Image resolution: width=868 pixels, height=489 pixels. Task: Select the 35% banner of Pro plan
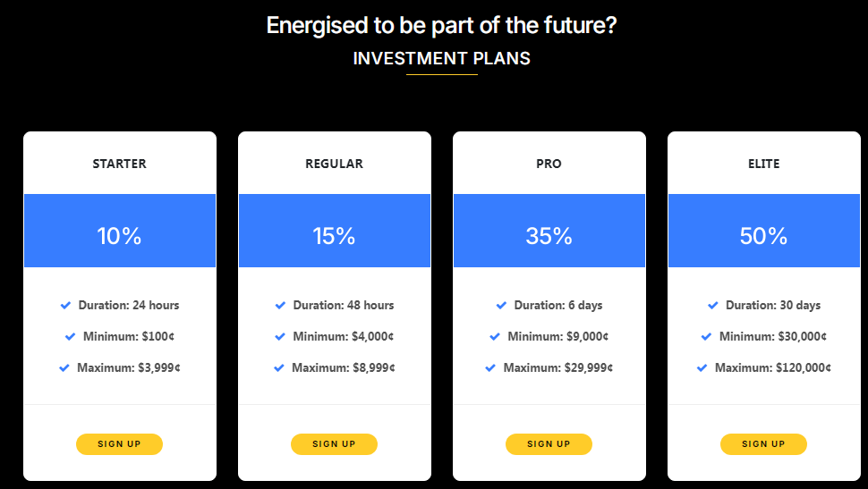pyautogui.click(x=549, y=231)
